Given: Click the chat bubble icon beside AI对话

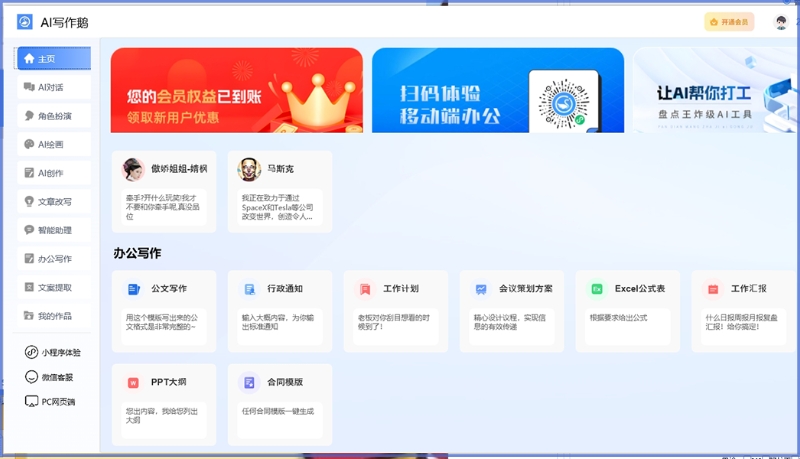Looking at the screenshot, I should [x=29, y=87].
